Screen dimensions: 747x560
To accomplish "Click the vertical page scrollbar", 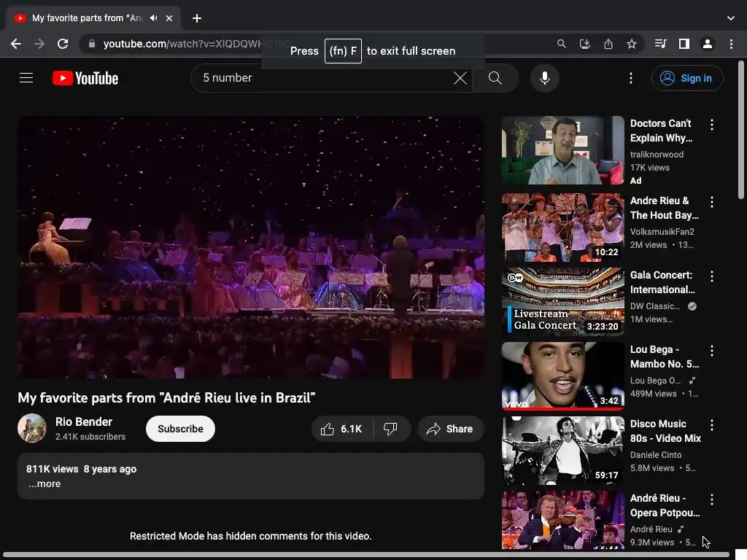I will 741,130.
